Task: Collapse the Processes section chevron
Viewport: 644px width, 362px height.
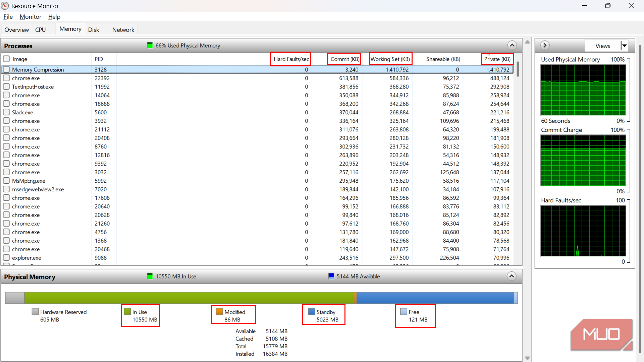Action: (x=512, y=45)
